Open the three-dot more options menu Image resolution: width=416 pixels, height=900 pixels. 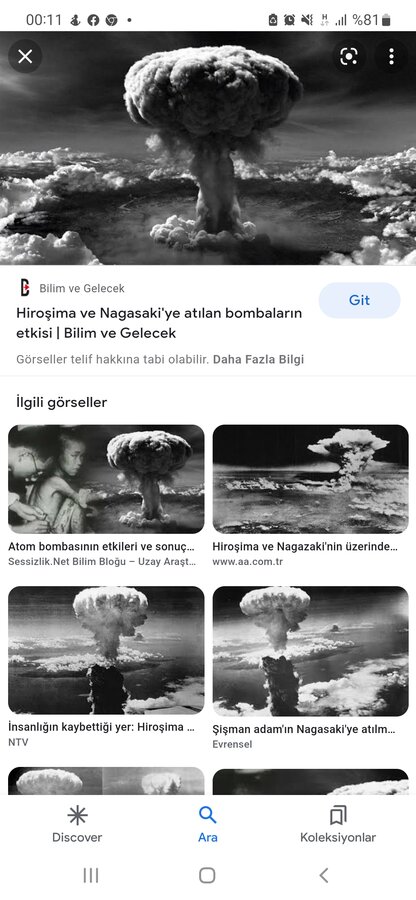pos(391,56)
